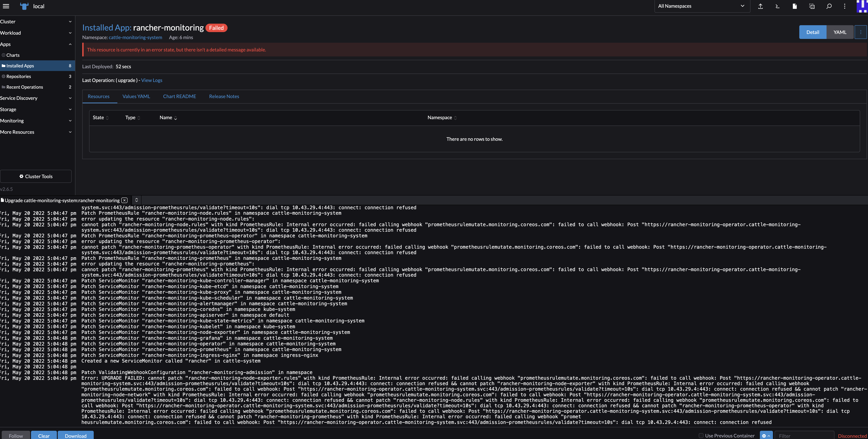Open the All Namespaces dropdown

(x=702, y=6)
